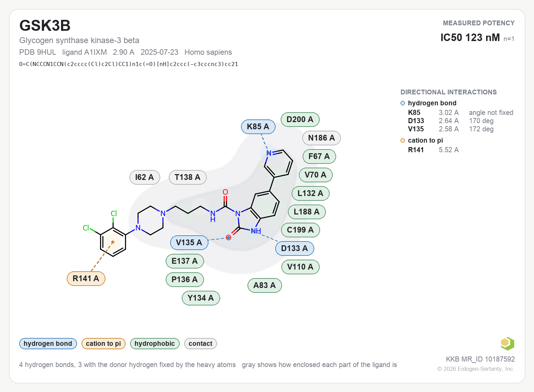Select the K85 A residue label
This screenshot has height=392, width=534.
point(258,127)
